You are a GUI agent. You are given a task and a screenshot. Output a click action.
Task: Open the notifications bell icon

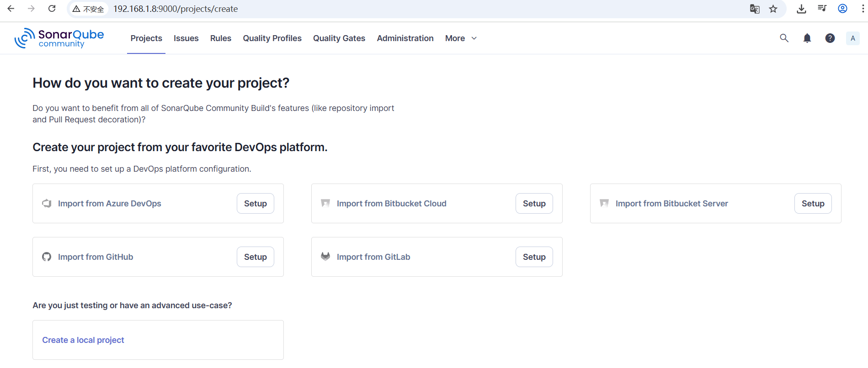coord(807,38)
